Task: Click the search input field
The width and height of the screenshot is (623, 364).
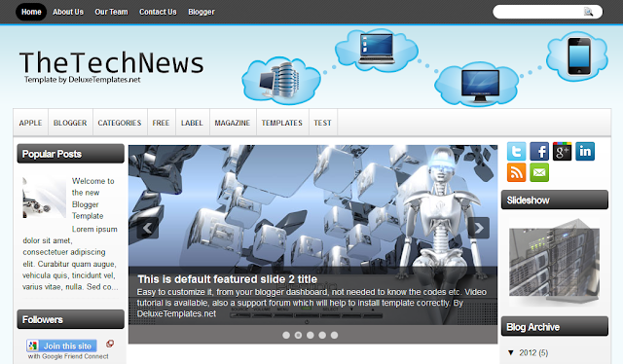Action: 538,12
